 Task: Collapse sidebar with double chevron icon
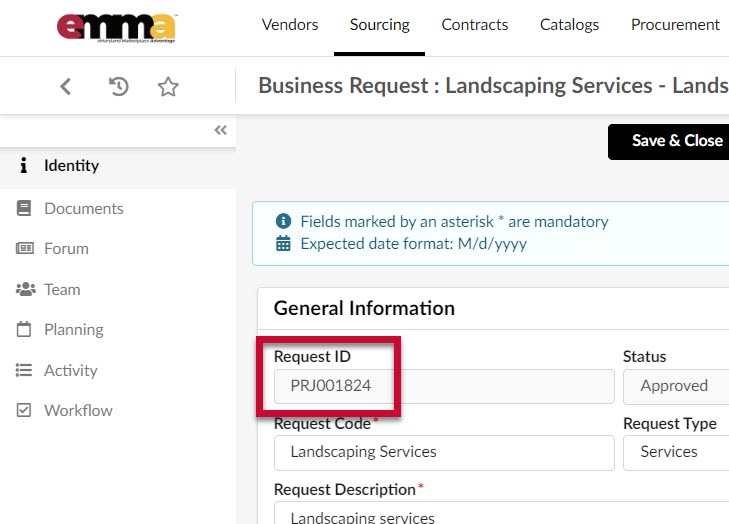pos(220,130)
